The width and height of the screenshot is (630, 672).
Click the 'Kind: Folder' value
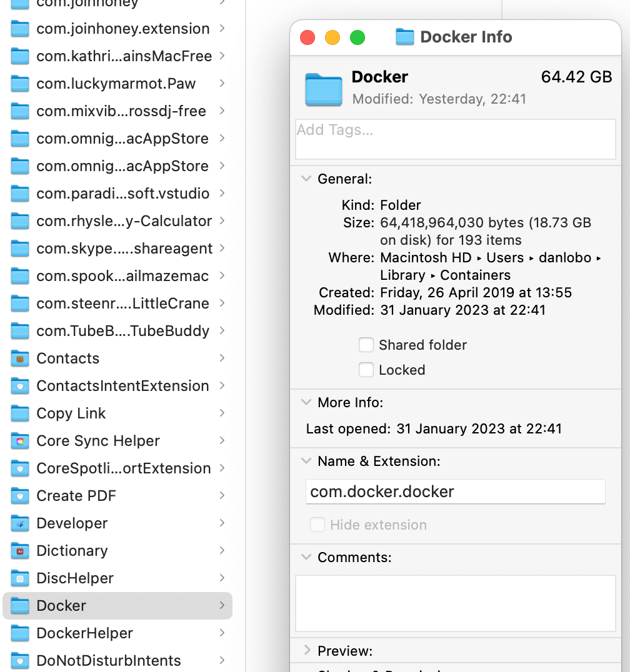[x=401, y=205]
